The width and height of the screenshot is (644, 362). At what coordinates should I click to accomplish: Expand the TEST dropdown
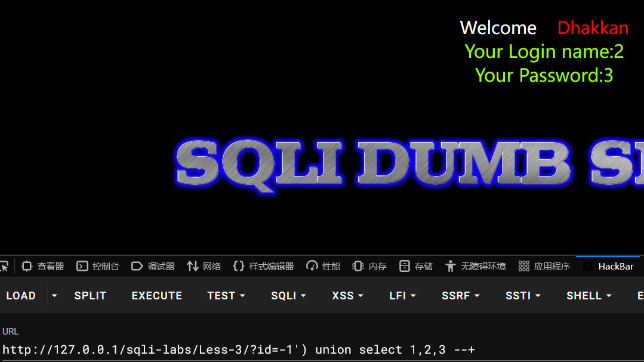[x=226, y=295]
